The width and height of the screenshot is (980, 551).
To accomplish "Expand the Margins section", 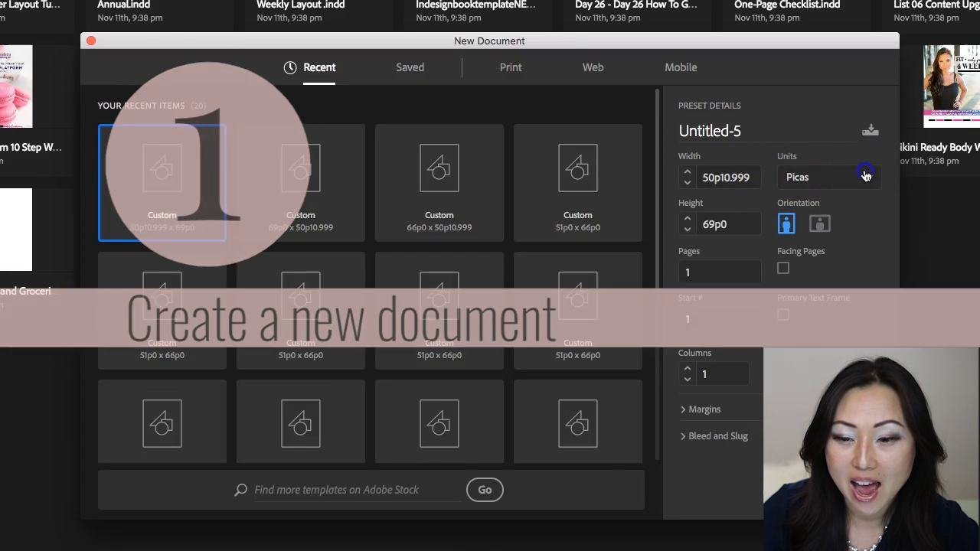I will click(x=700, y=409).
